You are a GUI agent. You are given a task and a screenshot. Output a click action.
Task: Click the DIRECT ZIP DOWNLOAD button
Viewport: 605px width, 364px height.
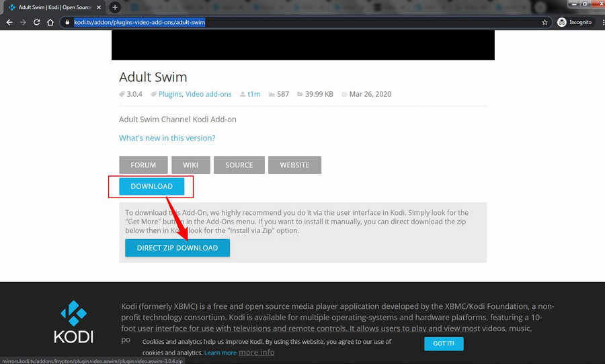[177, 248]
